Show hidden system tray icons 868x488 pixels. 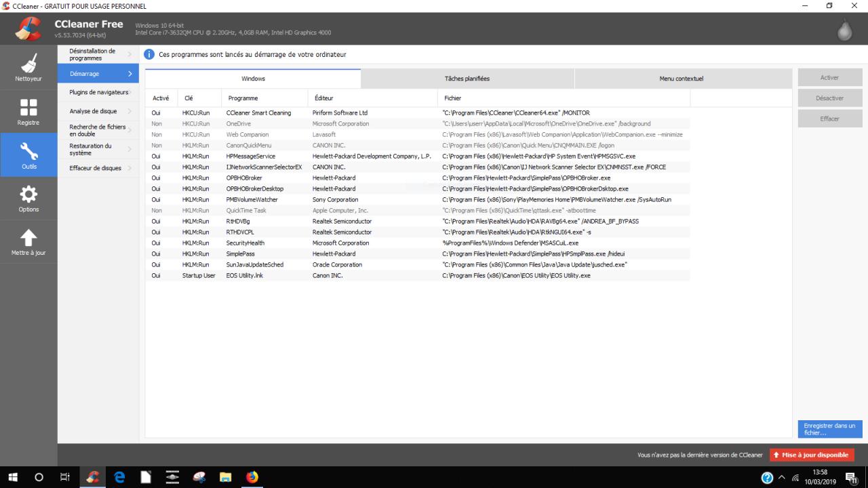pyautogui.click(x=782, y=478)
